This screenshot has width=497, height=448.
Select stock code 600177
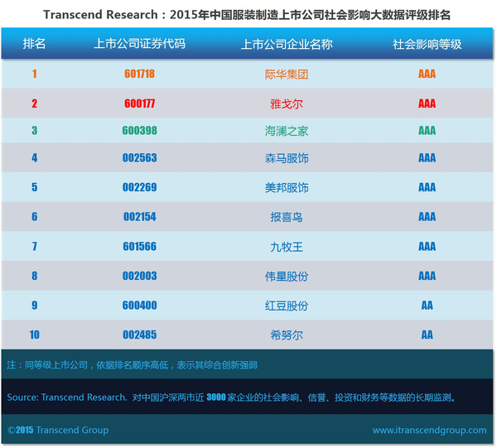click(139, 104)
